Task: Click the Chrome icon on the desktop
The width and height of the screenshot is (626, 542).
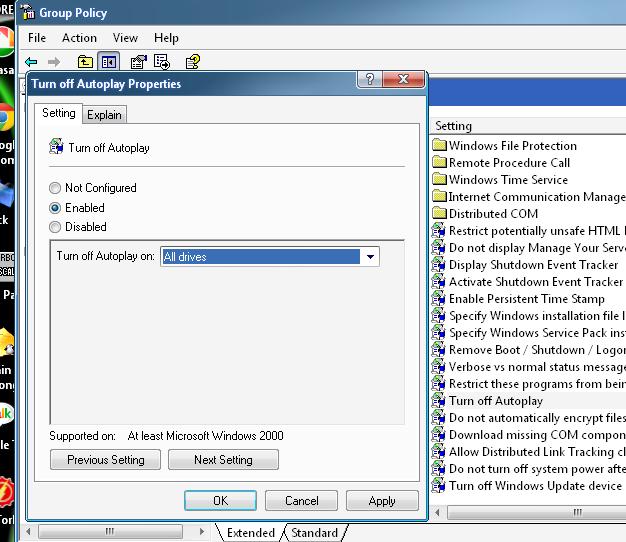Action: tap(6, 117)
